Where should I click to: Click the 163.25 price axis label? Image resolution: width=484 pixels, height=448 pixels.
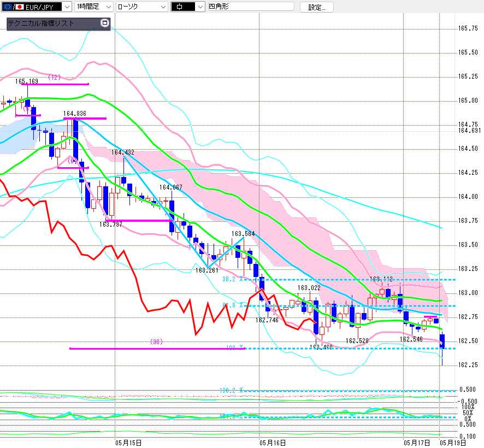pos(468,269)
